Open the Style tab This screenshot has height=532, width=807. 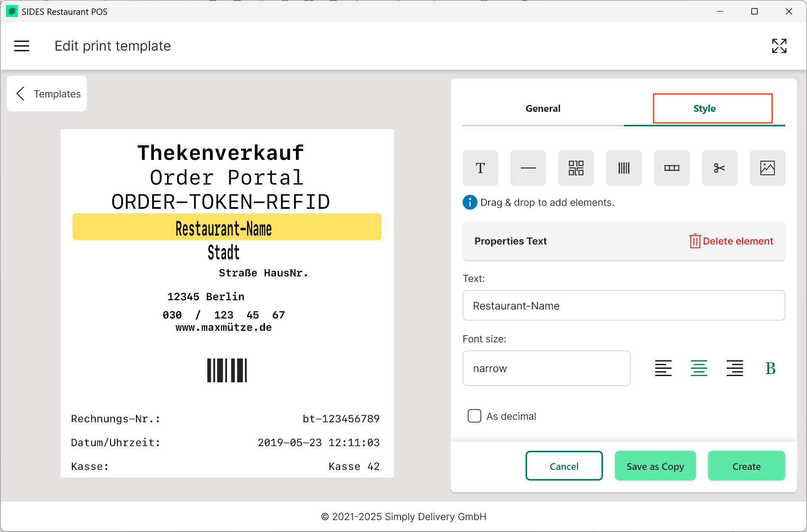(x=713, y=108)
